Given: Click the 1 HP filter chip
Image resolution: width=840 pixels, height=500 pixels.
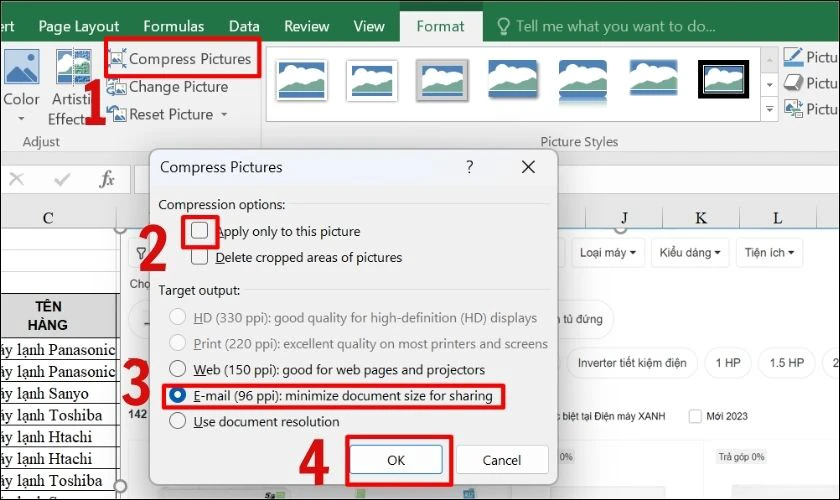Looking at the screenshot, I should 728,363.
